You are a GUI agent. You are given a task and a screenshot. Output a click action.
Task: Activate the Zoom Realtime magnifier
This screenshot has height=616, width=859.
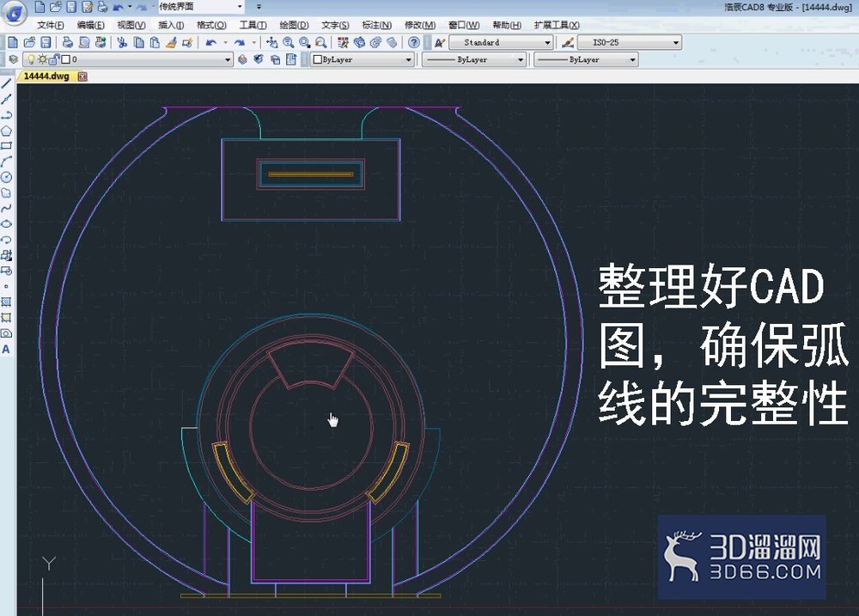[288, 42]
